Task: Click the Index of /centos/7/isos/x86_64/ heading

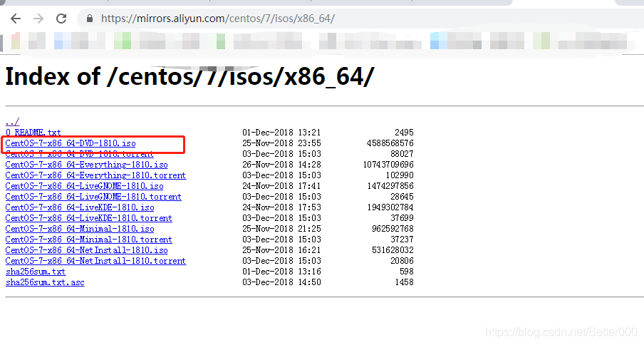Action: pyautogui.click(x=189, y=77)
